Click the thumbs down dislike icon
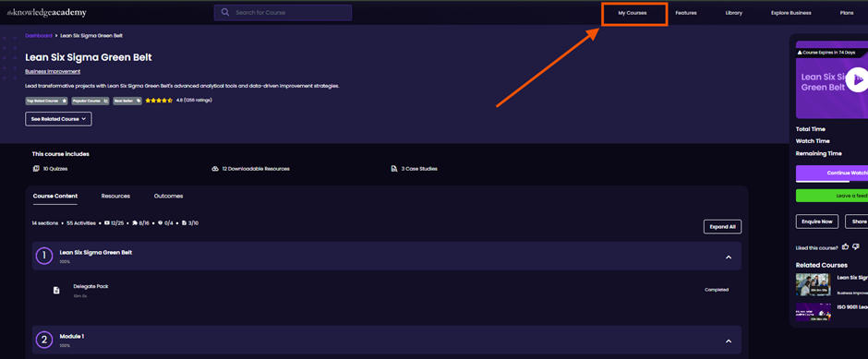This screenshot has width=868, height=359. point(856,246)
